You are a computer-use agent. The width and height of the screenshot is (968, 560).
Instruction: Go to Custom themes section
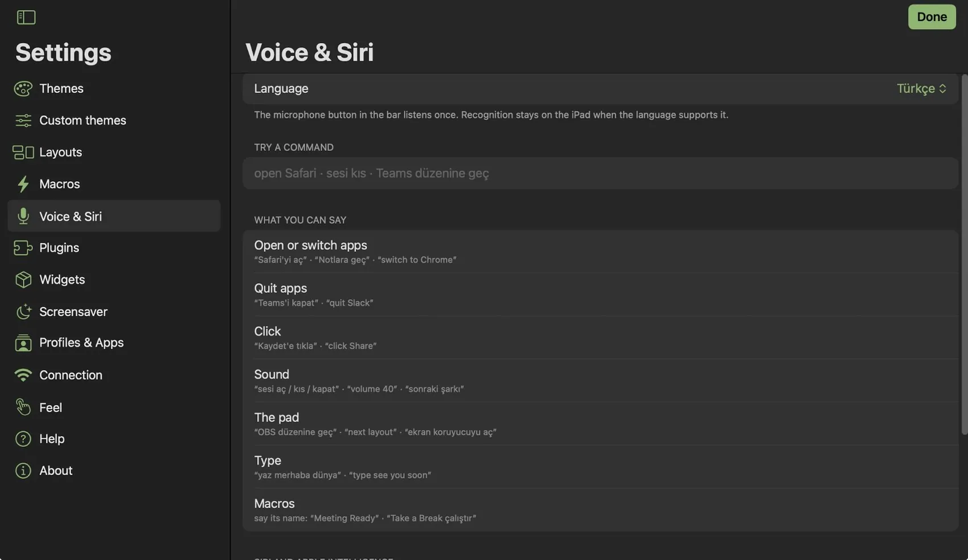coord(83,121)
